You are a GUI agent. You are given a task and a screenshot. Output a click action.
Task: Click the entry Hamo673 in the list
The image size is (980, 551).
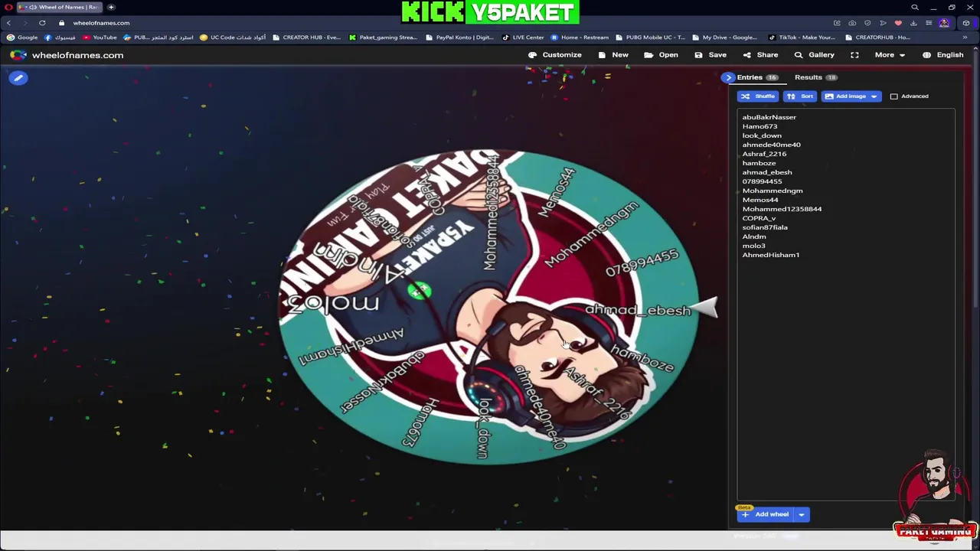(x=759, y=126)
